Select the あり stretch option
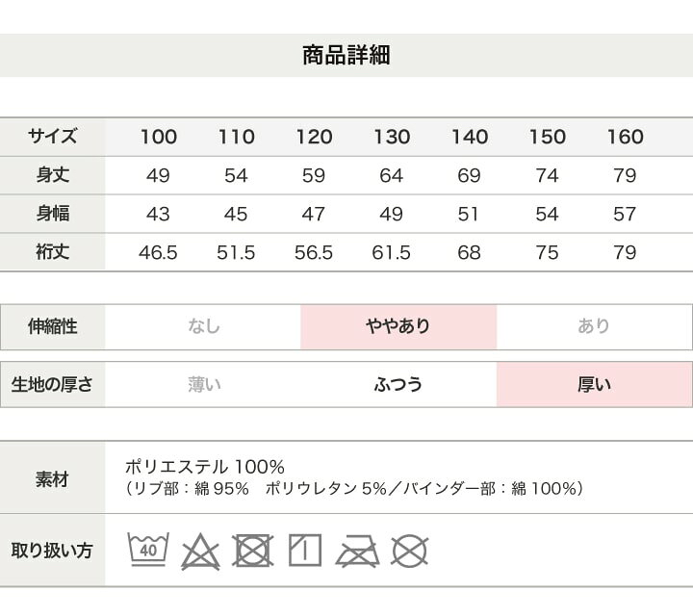Image resolution: width=693 pixels, height=616 pixels. click(594, 326)
